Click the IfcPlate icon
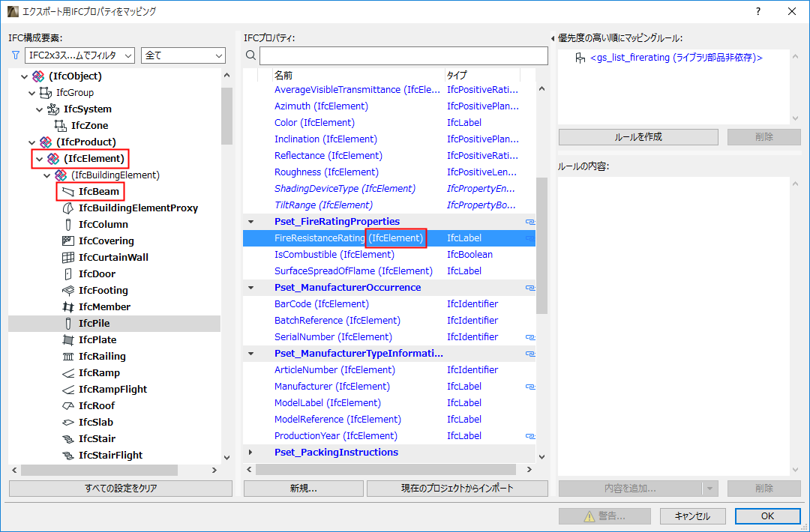The width and height of the screenshot is (810, 532). 67,340
